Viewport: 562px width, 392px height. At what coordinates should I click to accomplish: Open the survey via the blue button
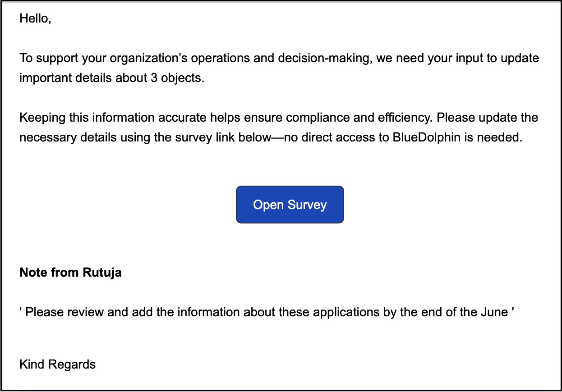(x=290, y=205)
